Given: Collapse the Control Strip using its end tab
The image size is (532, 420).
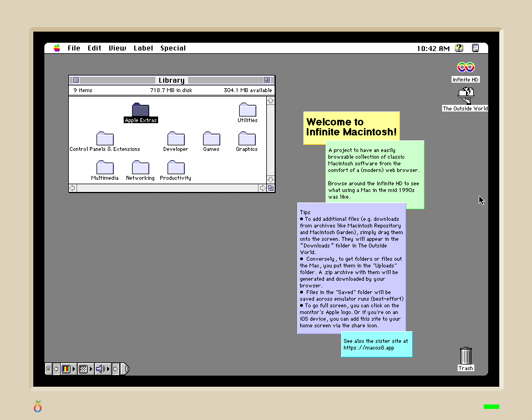Looking at the screenshot, I should point(124,369).
